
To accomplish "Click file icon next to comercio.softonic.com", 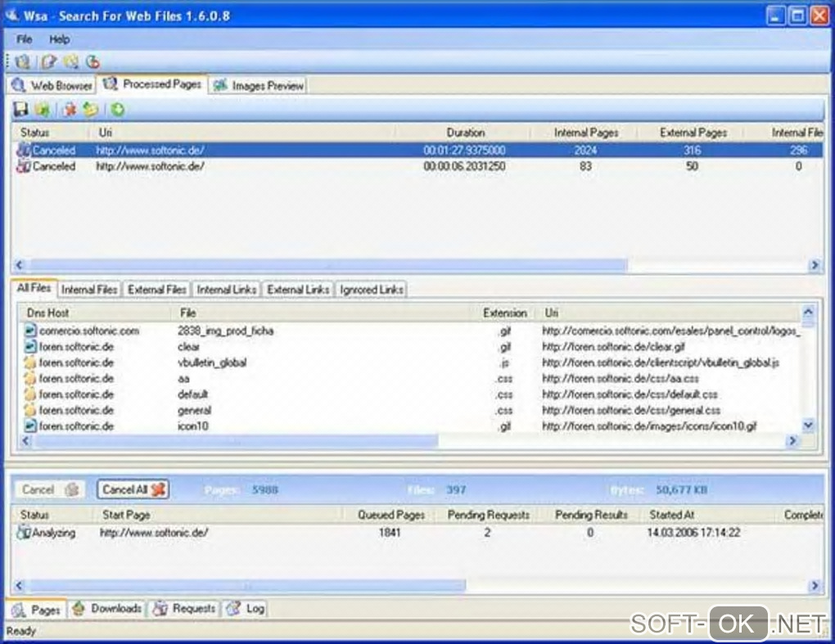I will [x=30, y=331].
